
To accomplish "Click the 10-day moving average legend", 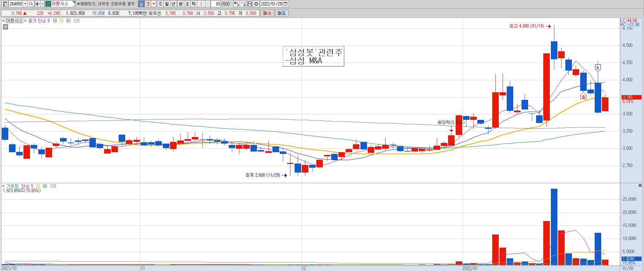I will [x=55, y=21].
